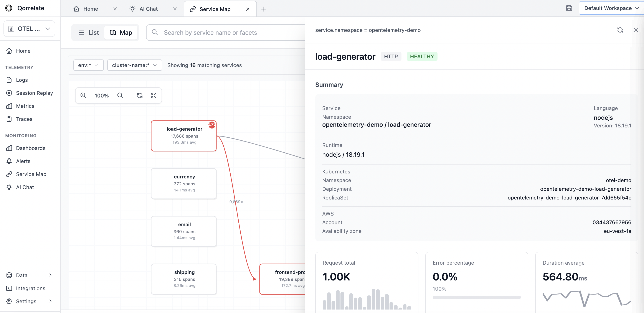The width and height of the screenshot is (644, 313).
Task: Switch to the Home tab
Action: (90, 9)
